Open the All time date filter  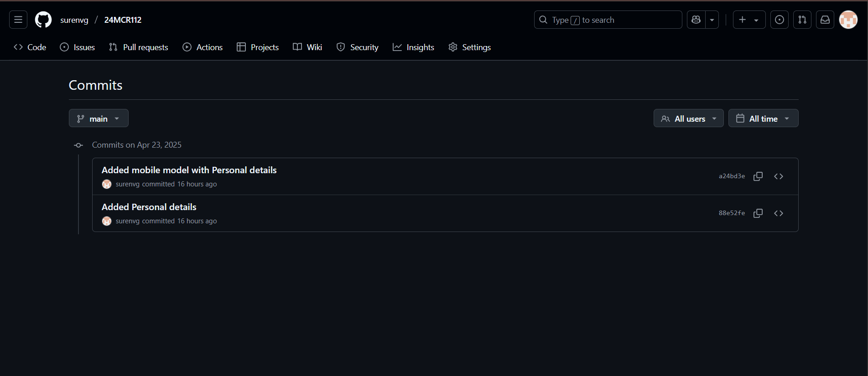[763, 118]
